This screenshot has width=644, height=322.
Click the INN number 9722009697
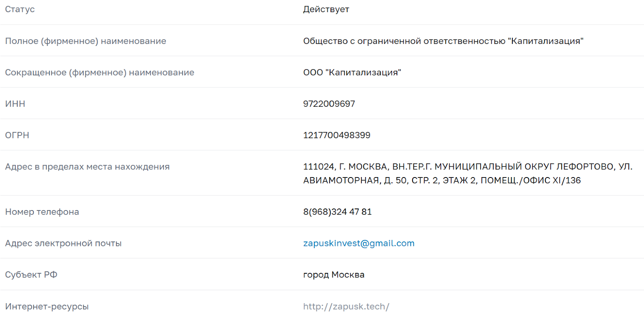(329, 104)
